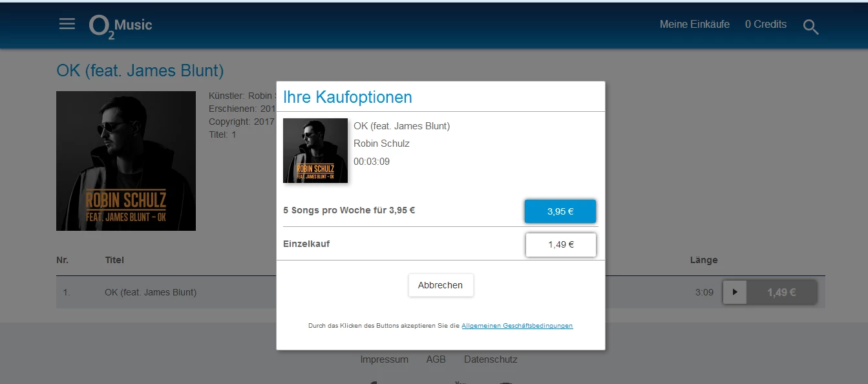The image size is (868, 384).
Task: Go to Impressum in the footer
Action: pyautogui.click(x=385, y=359)
